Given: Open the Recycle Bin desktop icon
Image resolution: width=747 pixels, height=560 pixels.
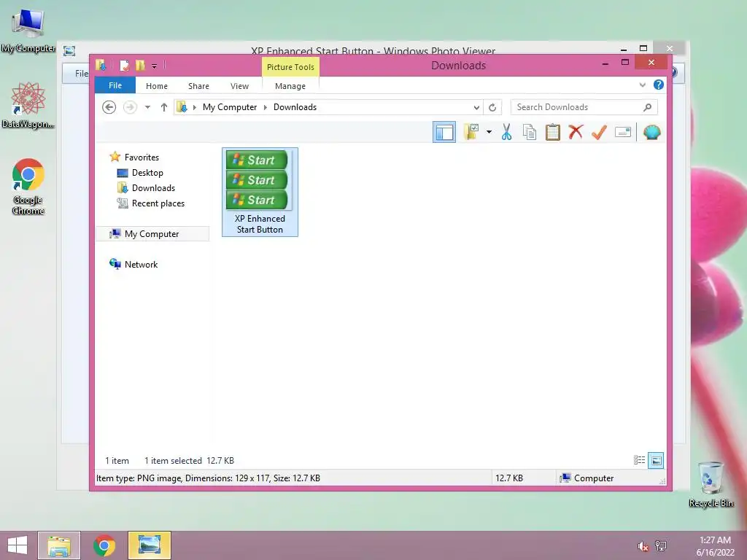Looking at the screenshot, I should (x=711, y=484).
